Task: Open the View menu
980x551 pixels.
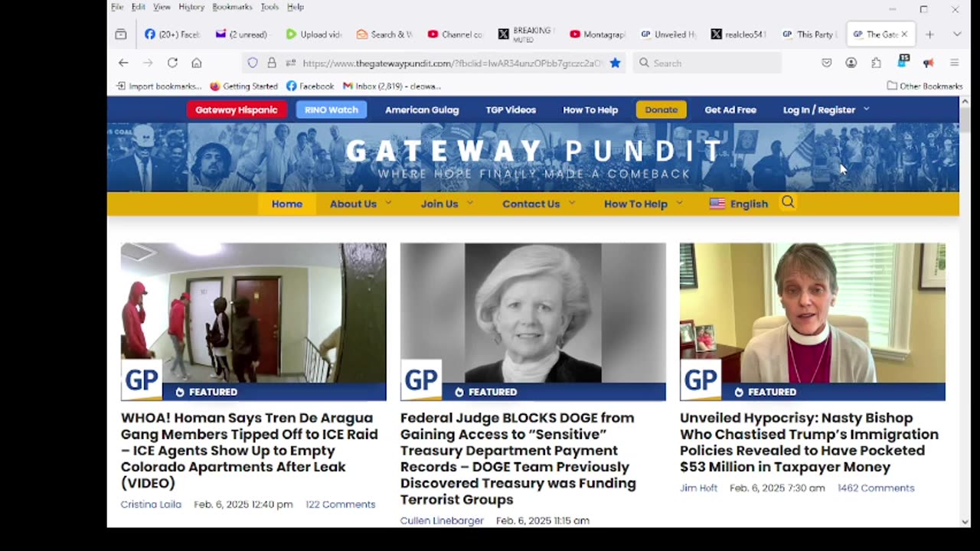Action: (x=162, y=7)
